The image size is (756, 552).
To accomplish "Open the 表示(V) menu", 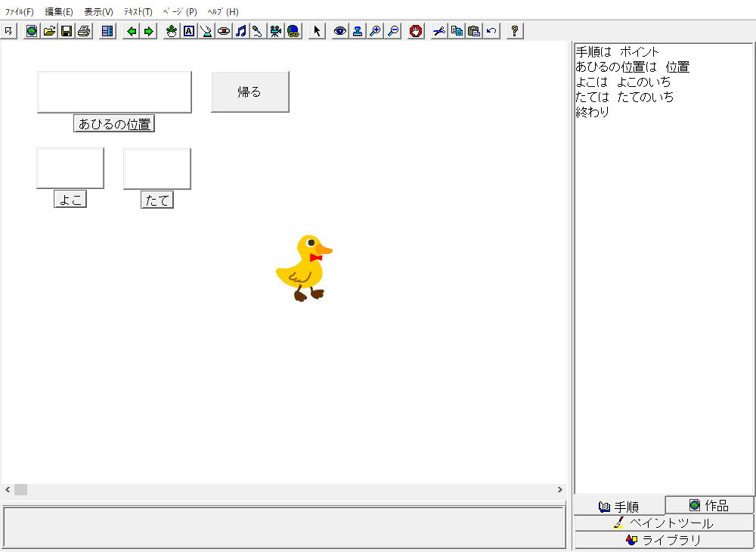I will click(98, 11).
